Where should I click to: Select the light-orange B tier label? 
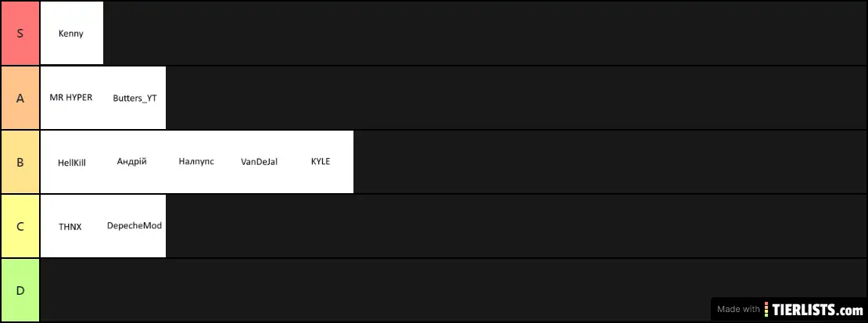[x=20, y=163]
